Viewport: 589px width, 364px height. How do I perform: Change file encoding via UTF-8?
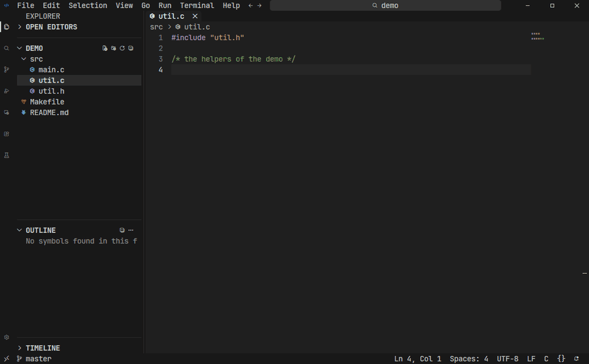click(507, 359)
